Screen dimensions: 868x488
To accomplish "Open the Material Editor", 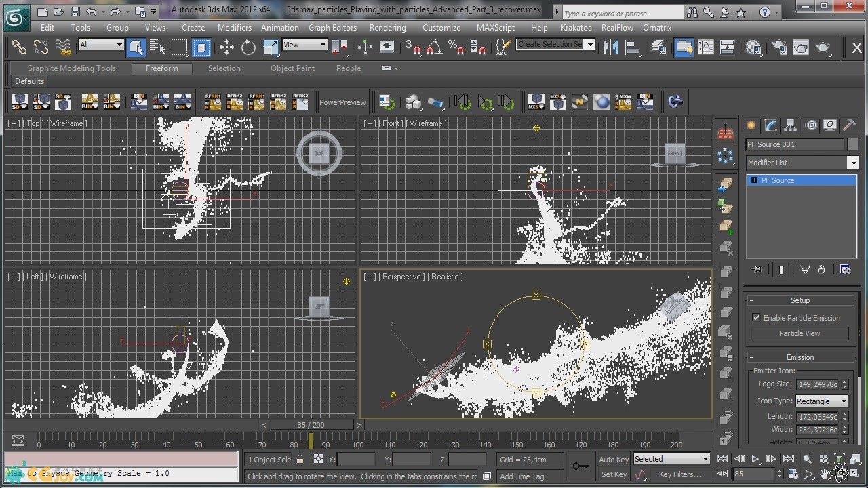I will 753,47.
